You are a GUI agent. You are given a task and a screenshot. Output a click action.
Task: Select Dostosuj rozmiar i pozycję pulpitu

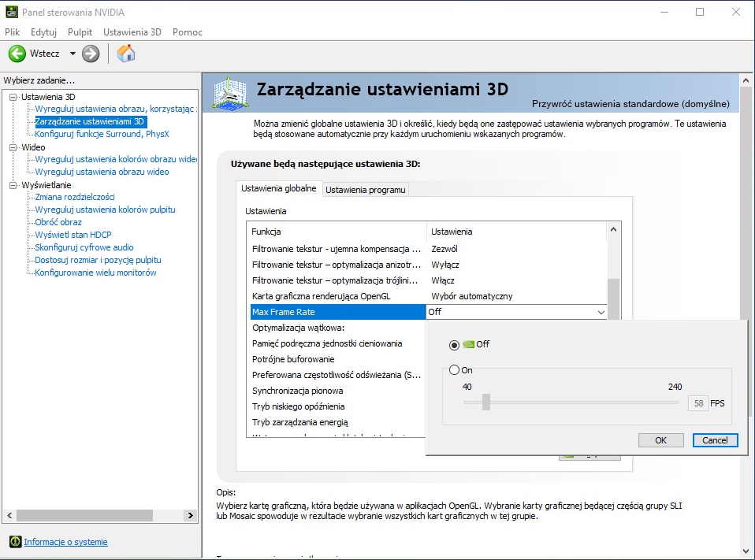(x=99, y=260)
